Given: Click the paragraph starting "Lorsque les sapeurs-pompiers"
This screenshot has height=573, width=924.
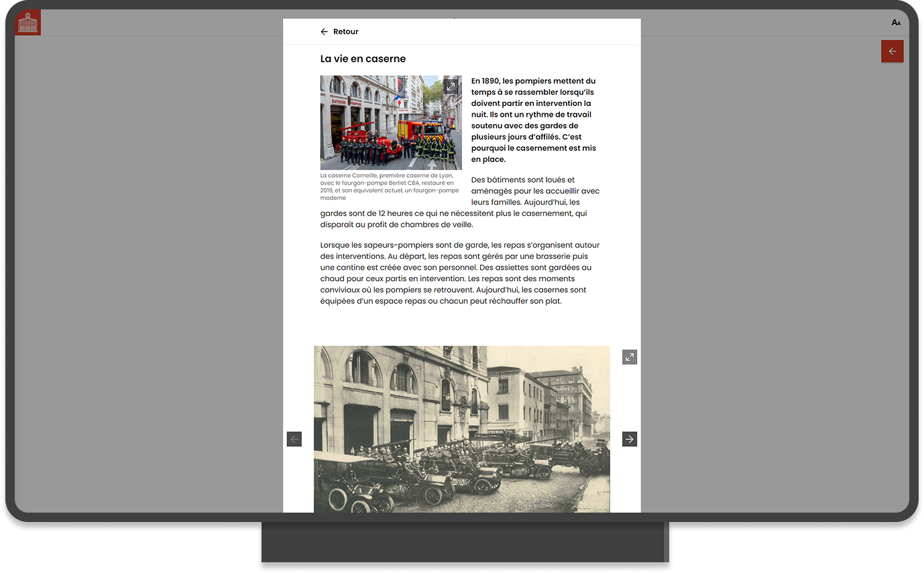Looking at the screenshot, I should click(459, 273).
